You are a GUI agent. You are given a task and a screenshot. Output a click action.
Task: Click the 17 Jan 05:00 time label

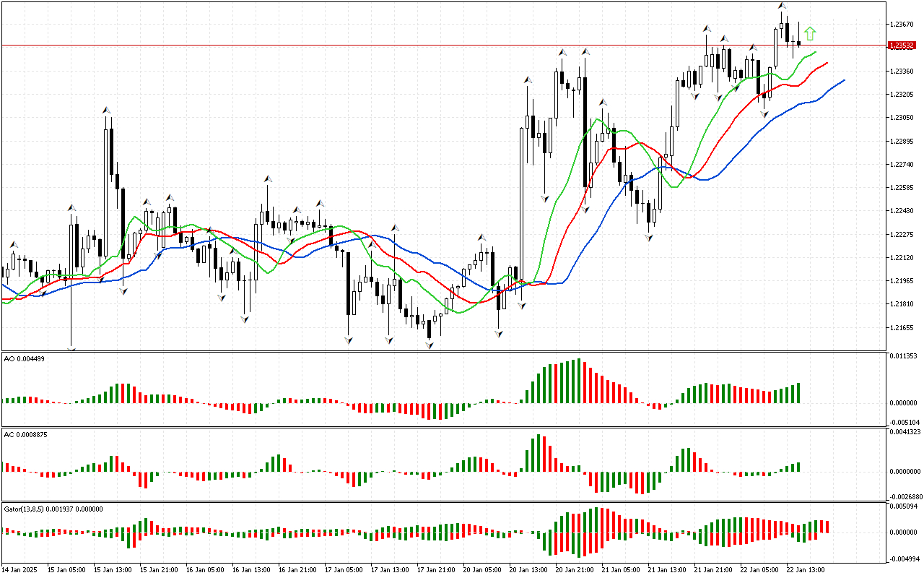[x=344, y=569]
